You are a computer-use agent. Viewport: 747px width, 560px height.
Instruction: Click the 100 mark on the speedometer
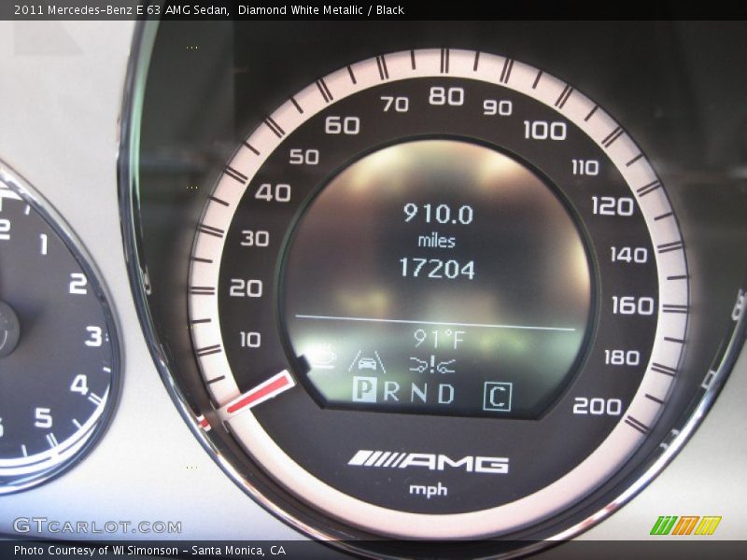[x=545, y=130]
